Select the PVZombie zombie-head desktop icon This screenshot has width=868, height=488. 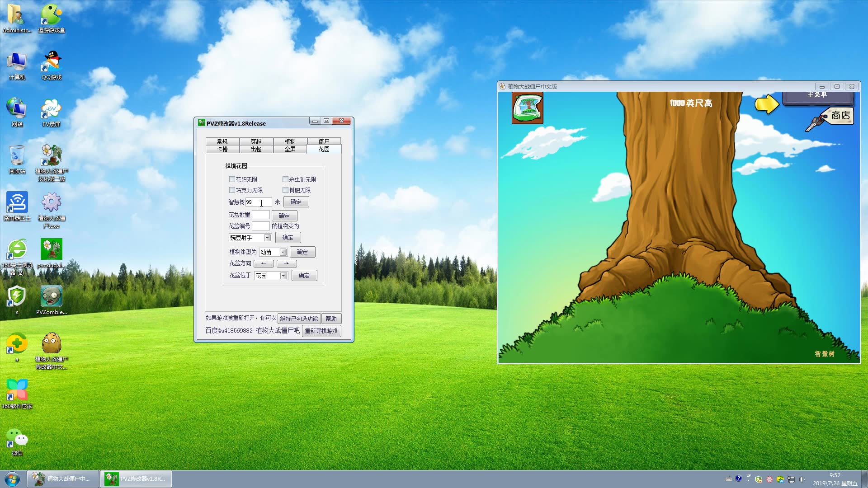(52, 300)
